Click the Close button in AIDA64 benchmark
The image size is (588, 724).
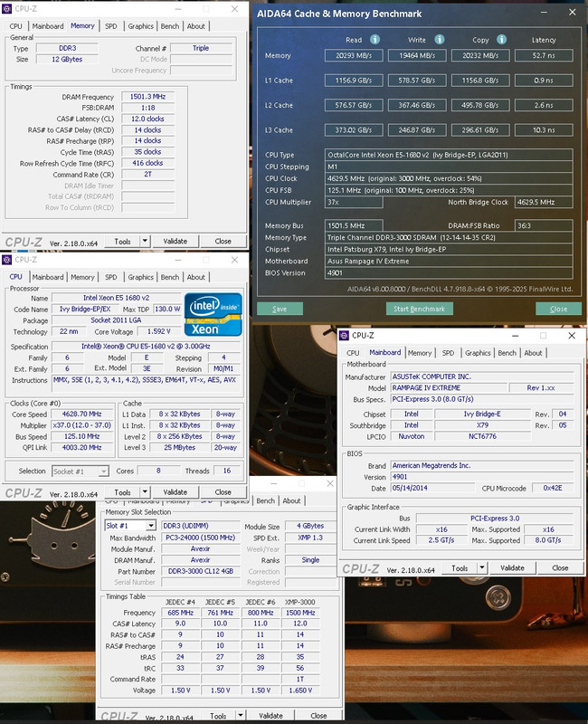(558, 309)
